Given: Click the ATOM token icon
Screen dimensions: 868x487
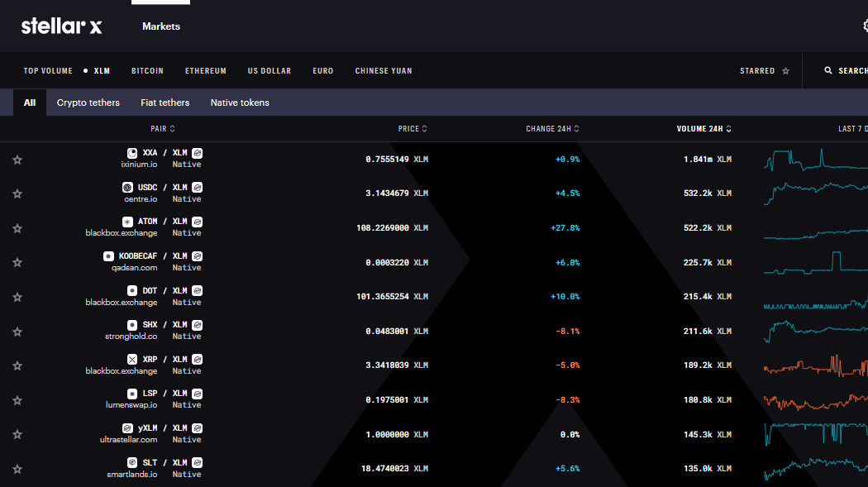Looking at the screenshot, I should pos(126,222).
